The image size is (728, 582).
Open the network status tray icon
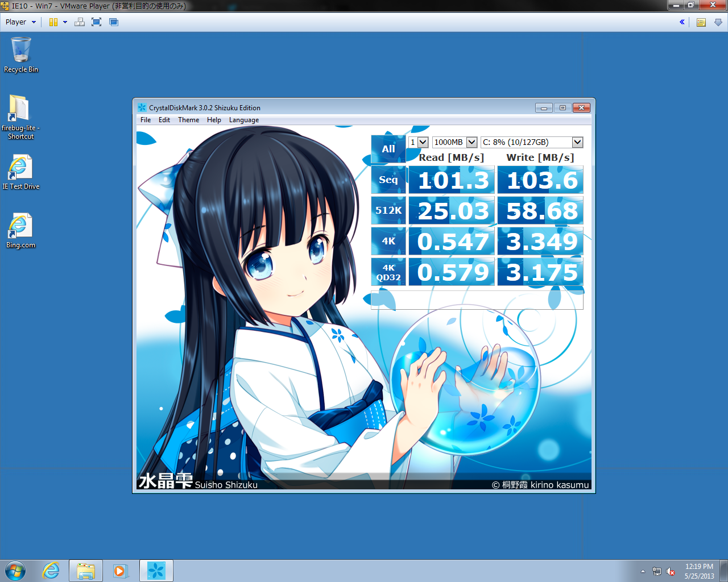(x=657, y=571)
